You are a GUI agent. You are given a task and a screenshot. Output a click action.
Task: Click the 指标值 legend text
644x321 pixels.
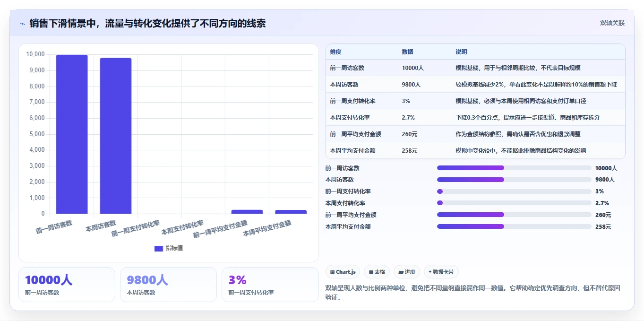click(x=174, y=248)
